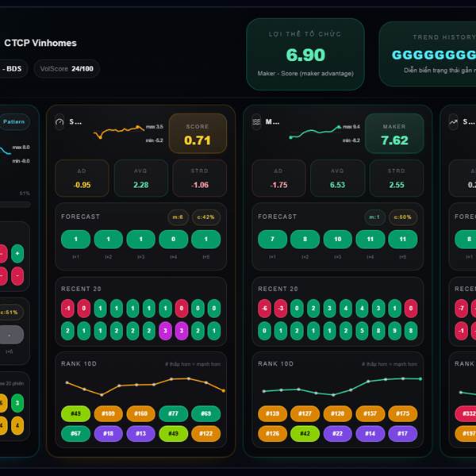Image resolution: width=476 pixels, height=476 pixels.
Task: Click the #175 rank chip
Action: click(x=403, y=413)
